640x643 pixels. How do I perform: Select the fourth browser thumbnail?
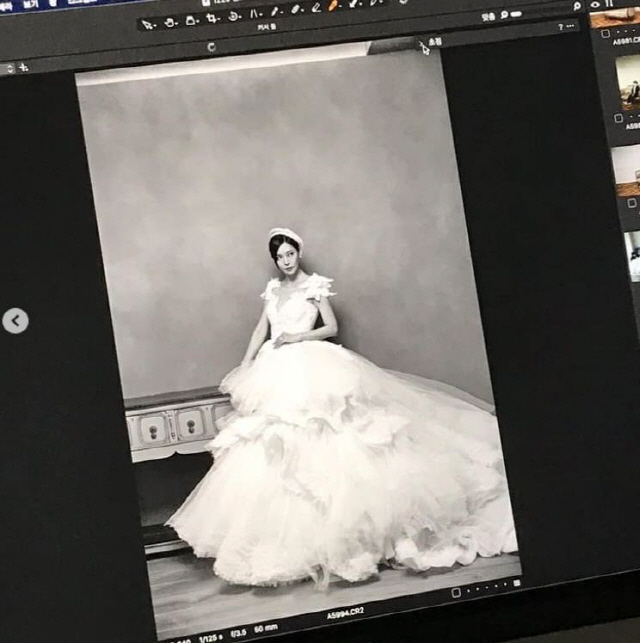632,257
